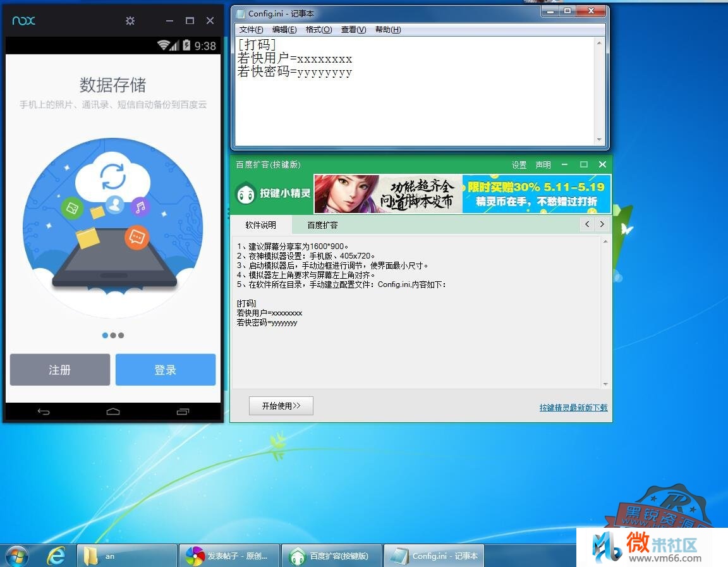Image resolution: width=728 pixels, height=567 pixels.
Task: Switch to 发表帖子 browser taskbar item
Action: (229, 556)
